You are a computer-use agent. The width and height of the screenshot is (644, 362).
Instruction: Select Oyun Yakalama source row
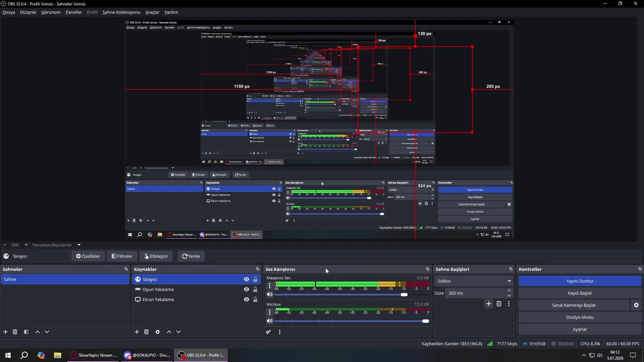point(196,290)
